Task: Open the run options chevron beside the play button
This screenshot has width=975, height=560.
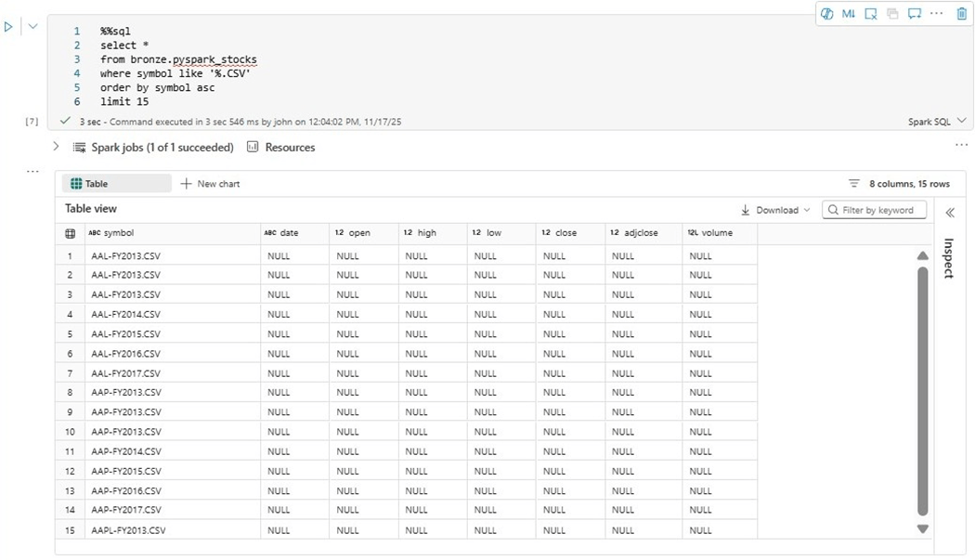Action: [x=32, y=27]
